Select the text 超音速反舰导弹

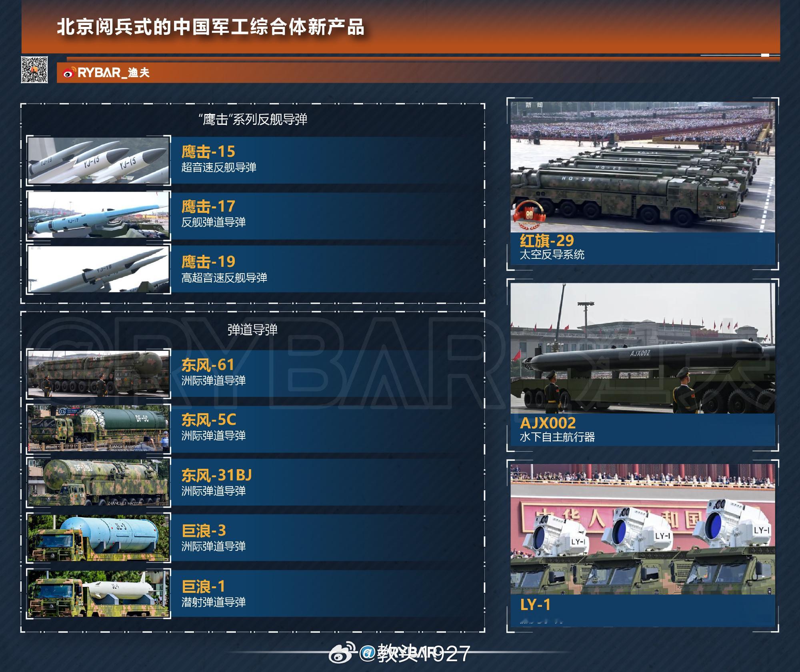point(218,167)
